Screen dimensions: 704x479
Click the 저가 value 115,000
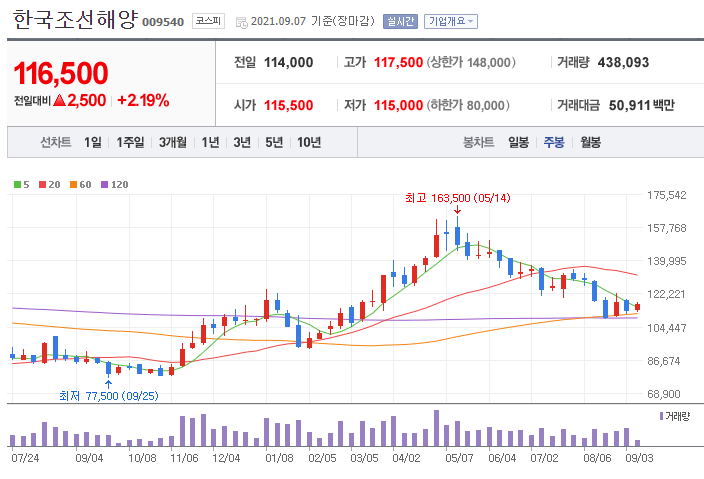399,105
